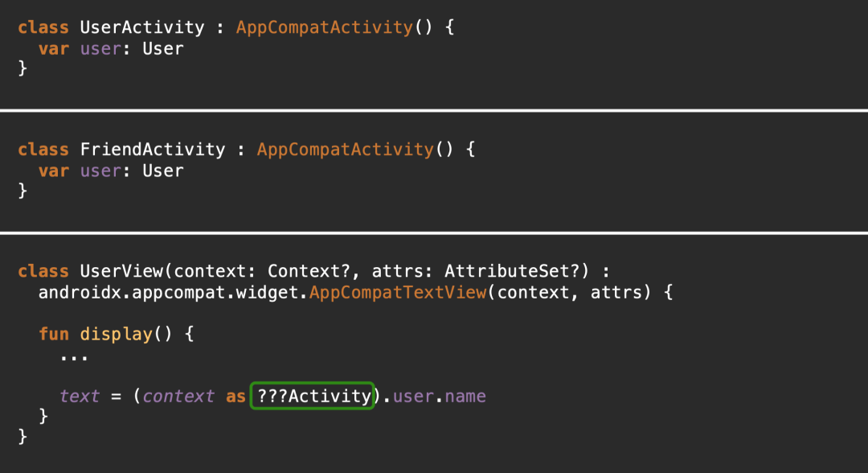Click the ellipsis placeholder inside display()
Image resolution: width=868 pixels, height=473 pixels.
74,358
